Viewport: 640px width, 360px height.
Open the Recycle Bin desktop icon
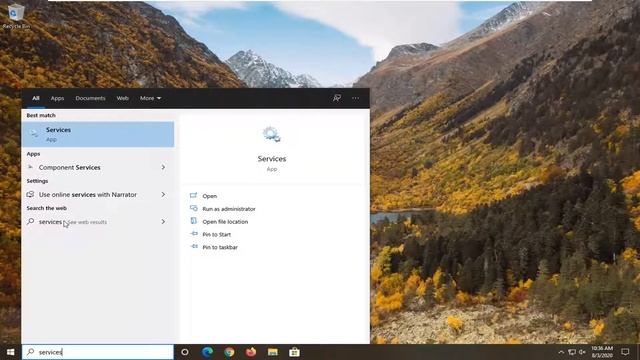tap(16, 16)
